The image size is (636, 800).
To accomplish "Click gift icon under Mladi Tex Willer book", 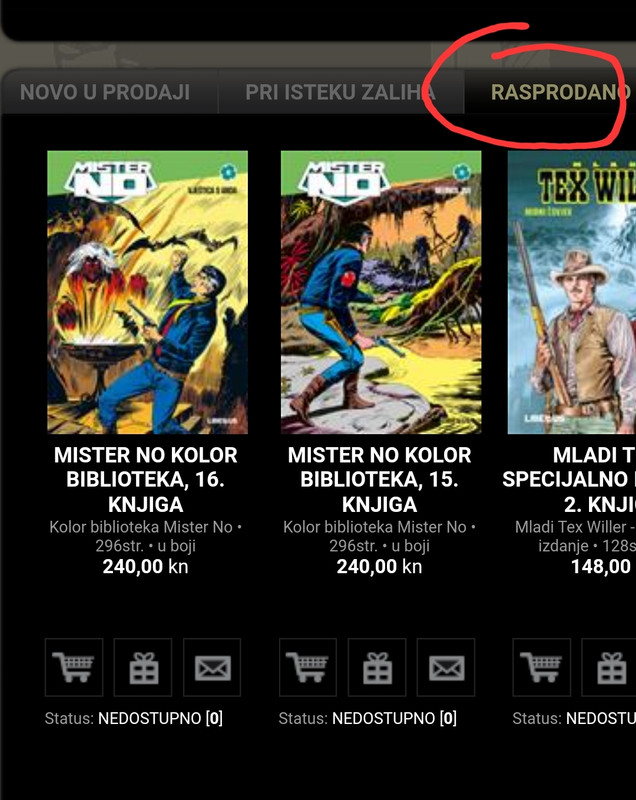I will (609, 667).
